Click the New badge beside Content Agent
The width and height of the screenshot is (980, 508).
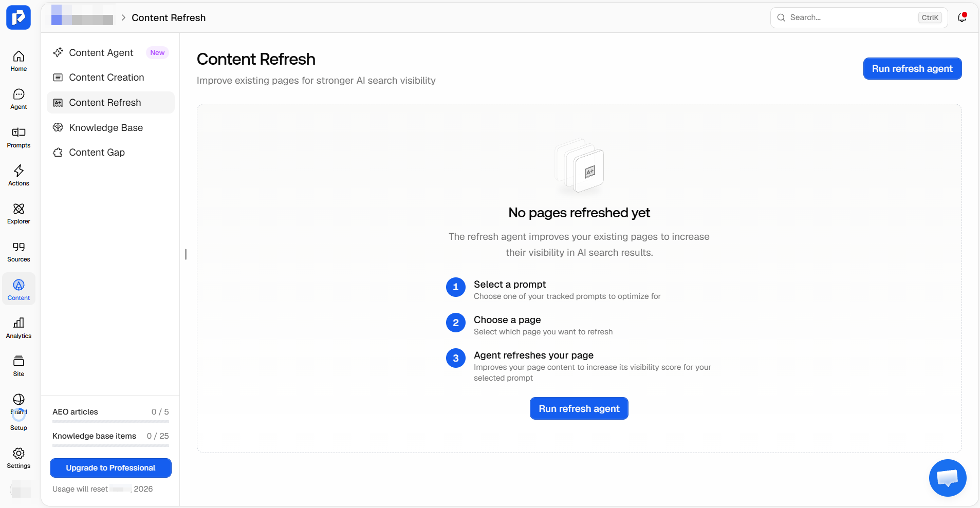point(157,52)
